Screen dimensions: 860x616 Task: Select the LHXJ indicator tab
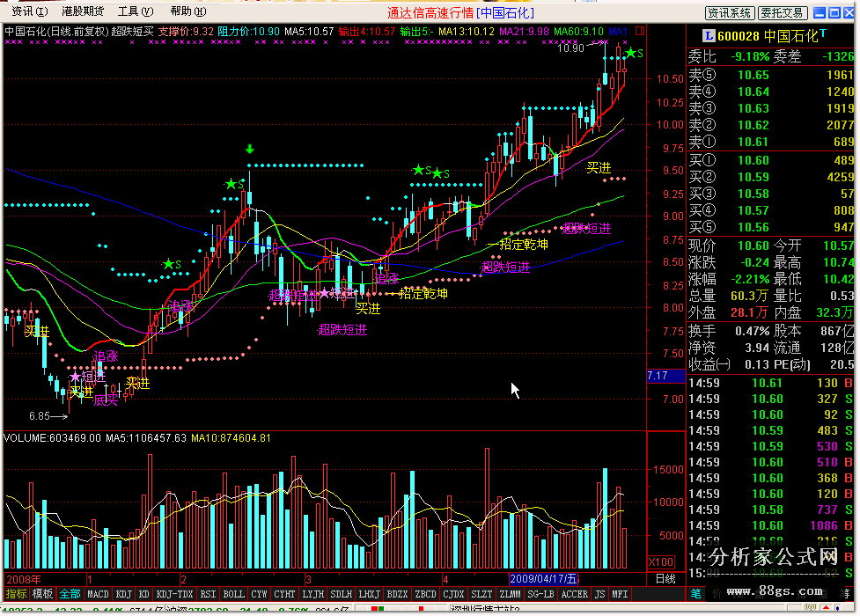tap(369, 594)
